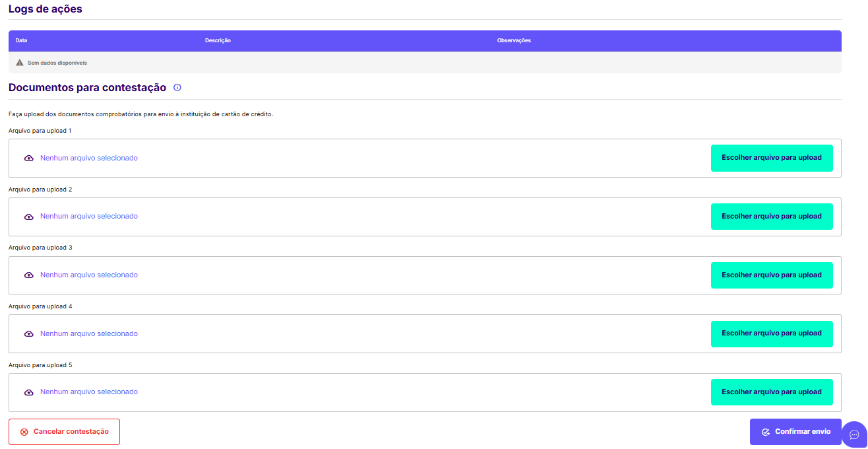Click the warning icon in empty logs row
The height and width of the screenshot is (449, 868).
click(20, 63)
